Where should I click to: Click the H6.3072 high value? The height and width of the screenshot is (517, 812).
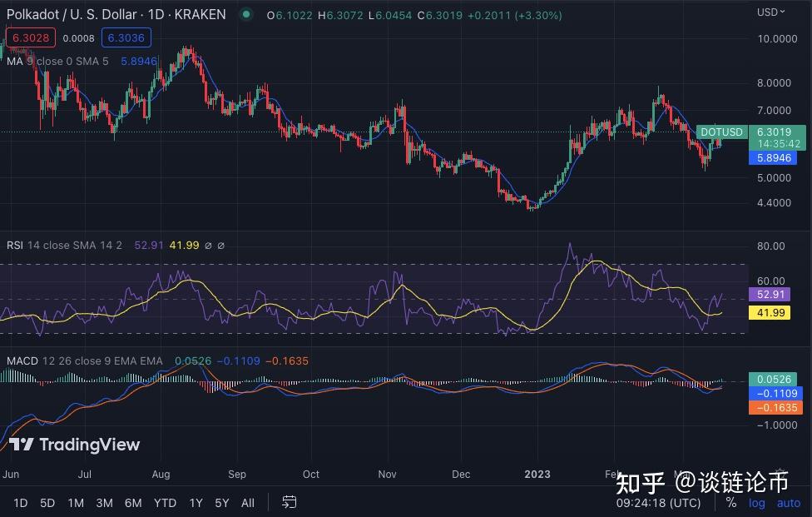coord(340,16)
